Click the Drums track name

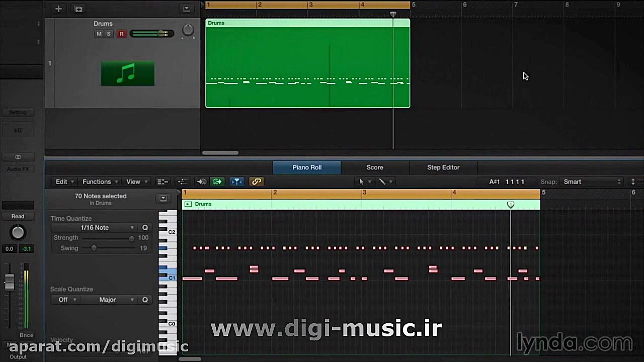click(x=103, y=24)
